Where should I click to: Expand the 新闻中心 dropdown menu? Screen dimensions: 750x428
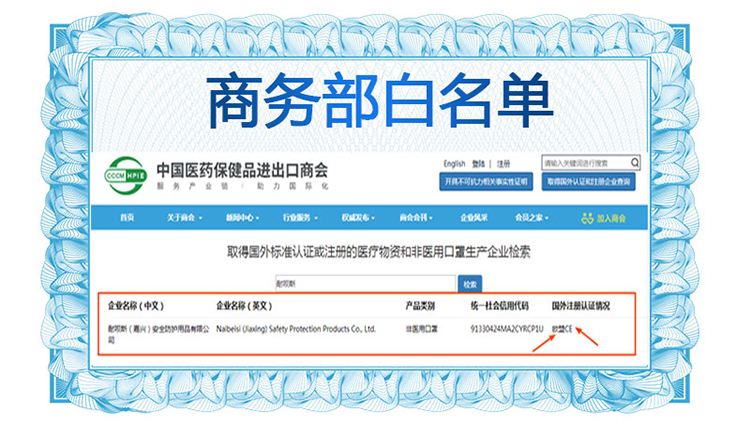point(243,218)
